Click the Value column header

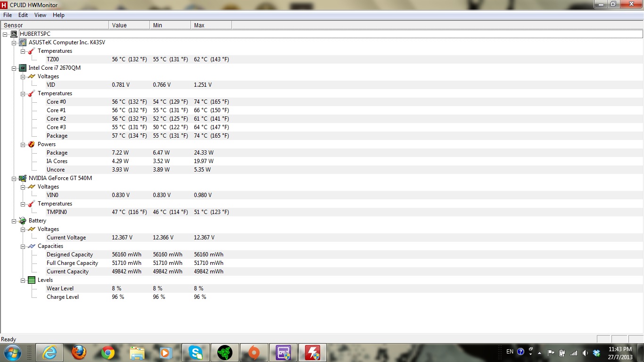click(x=129, y=25)
